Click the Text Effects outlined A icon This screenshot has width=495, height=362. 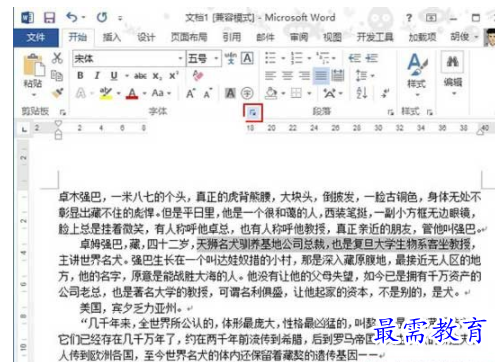(x=81, y=93)
